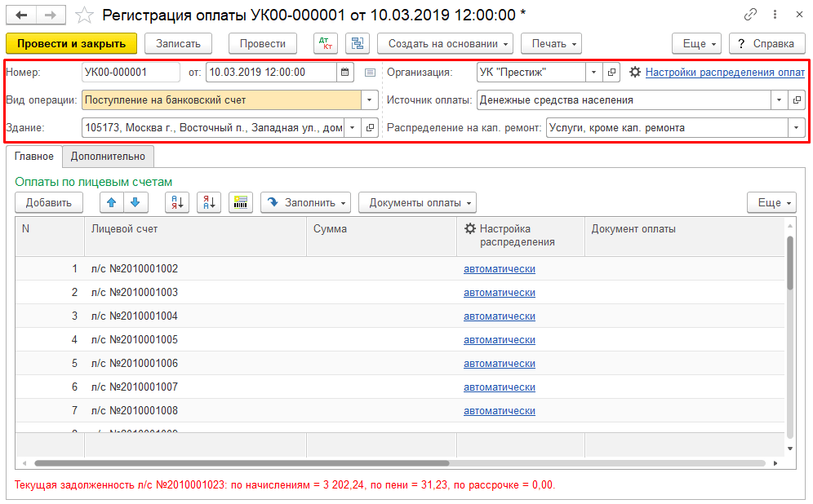Move selected row down
The image size is (813, 504).
[x=135, y=202]
